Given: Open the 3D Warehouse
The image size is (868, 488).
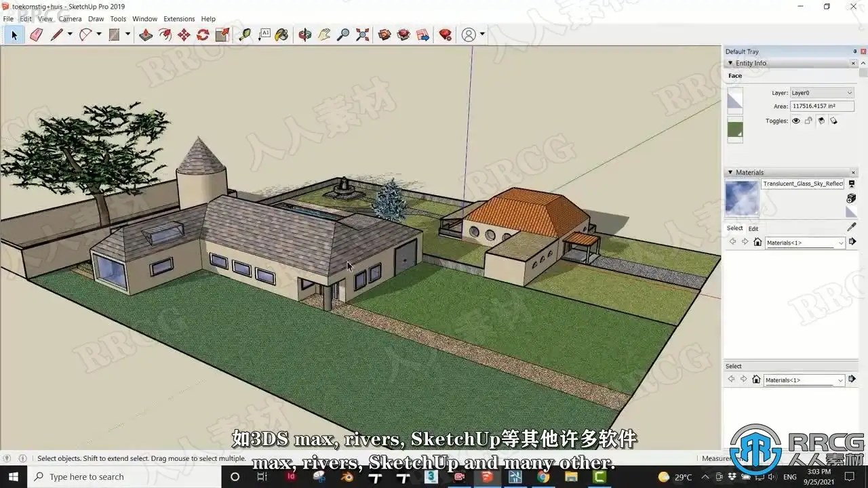Looking at the screenshot, I should (384, 35).
